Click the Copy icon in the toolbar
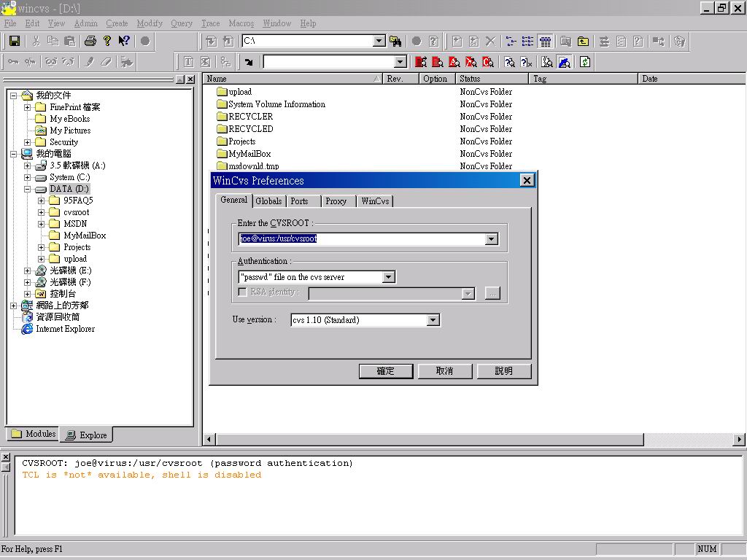 (53, 42)
